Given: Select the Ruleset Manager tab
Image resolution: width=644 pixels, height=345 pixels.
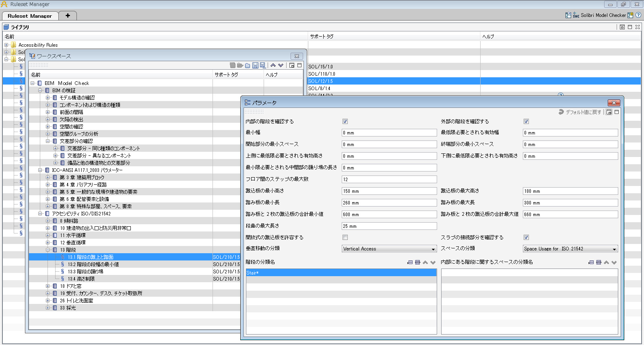Looking at the screenshot, I should (30, 16).
